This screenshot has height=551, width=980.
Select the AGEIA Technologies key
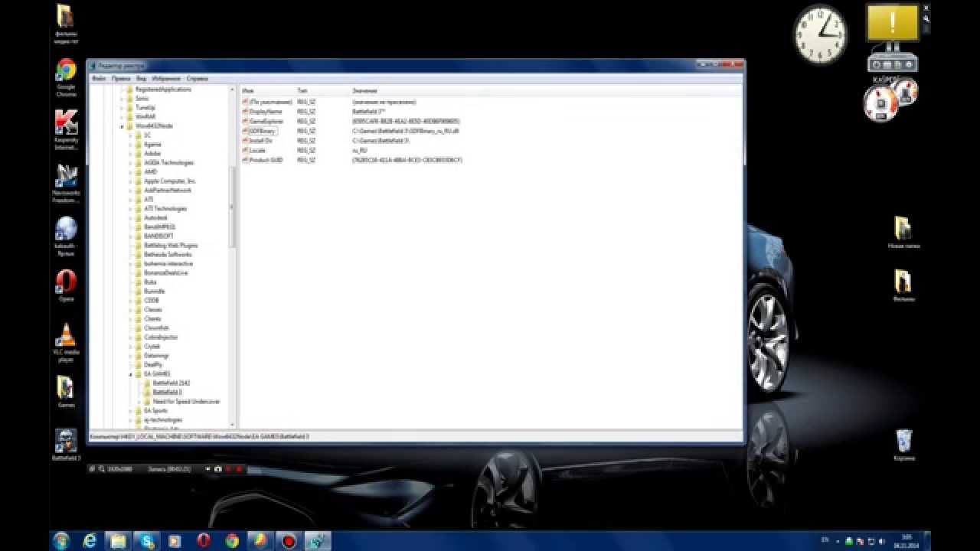[168, 162]
